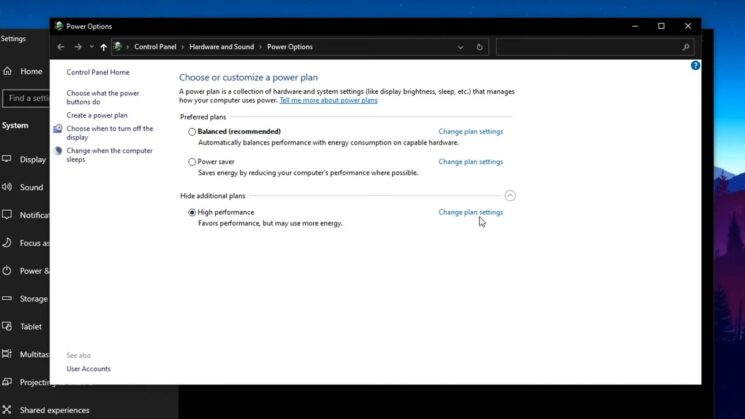Collapse Hide additional plans chevron

pos(510,196)
